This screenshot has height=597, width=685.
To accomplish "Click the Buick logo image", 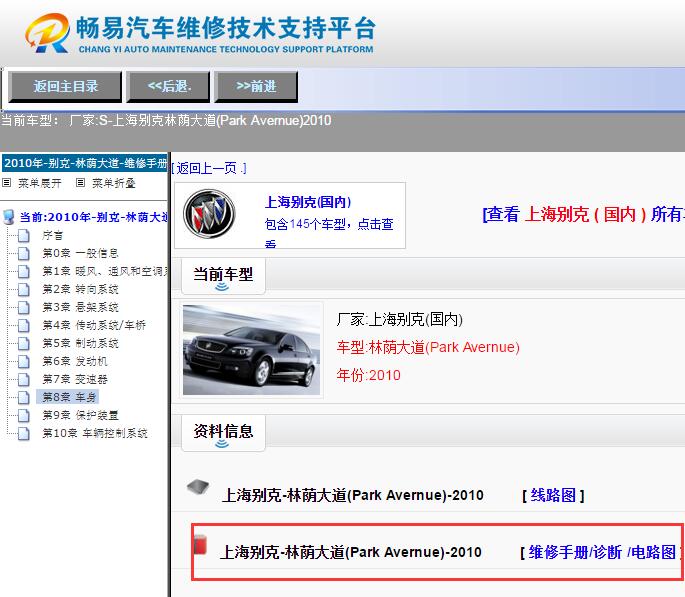I will pyautogui.click(x=209, y=214).
